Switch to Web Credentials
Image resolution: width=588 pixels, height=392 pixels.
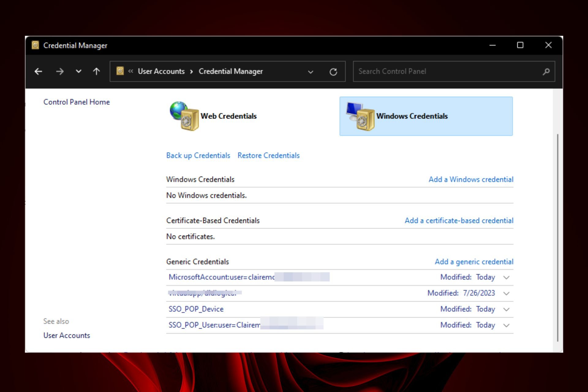[x=228, y=116]
